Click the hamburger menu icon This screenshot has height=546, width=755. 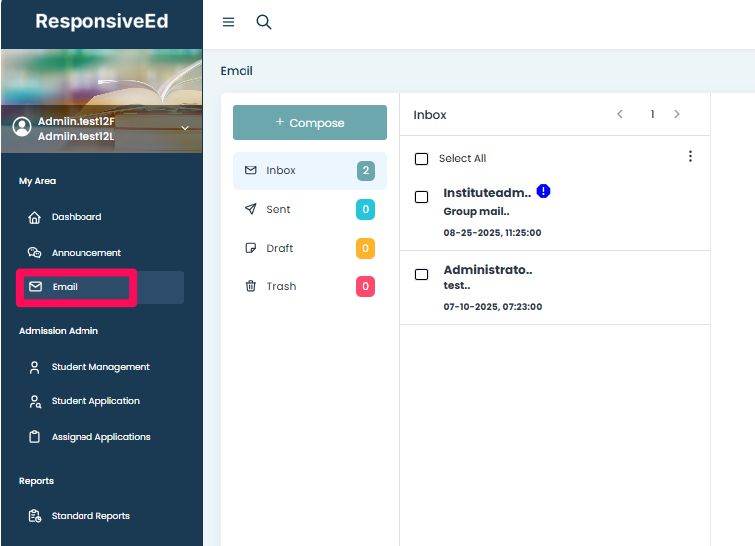tap(228, 22)
